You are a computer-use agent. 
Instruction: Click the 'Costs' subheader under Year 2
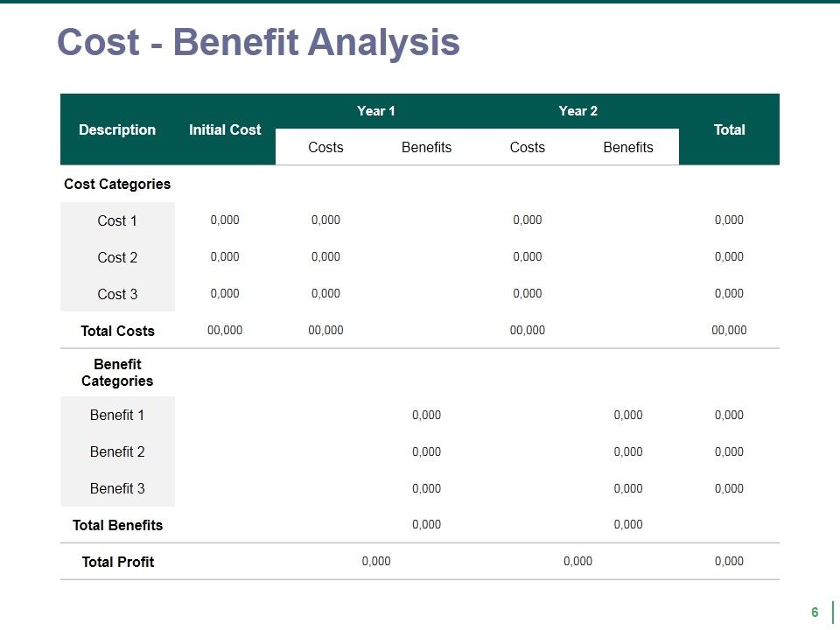(x=527, y=147)
